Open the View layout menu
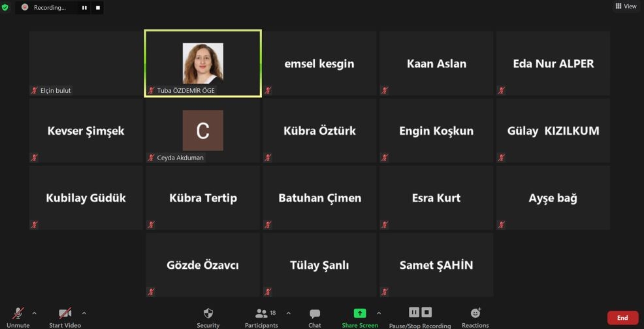 point(626,7)
